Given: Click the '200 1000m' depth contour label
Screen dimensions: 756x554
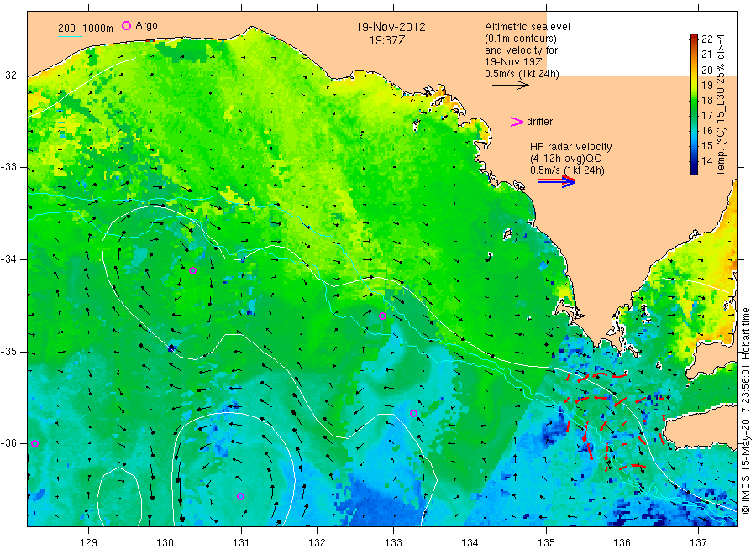Looking at the screenshot, I should pyautogui.click(x=86, y=29).
